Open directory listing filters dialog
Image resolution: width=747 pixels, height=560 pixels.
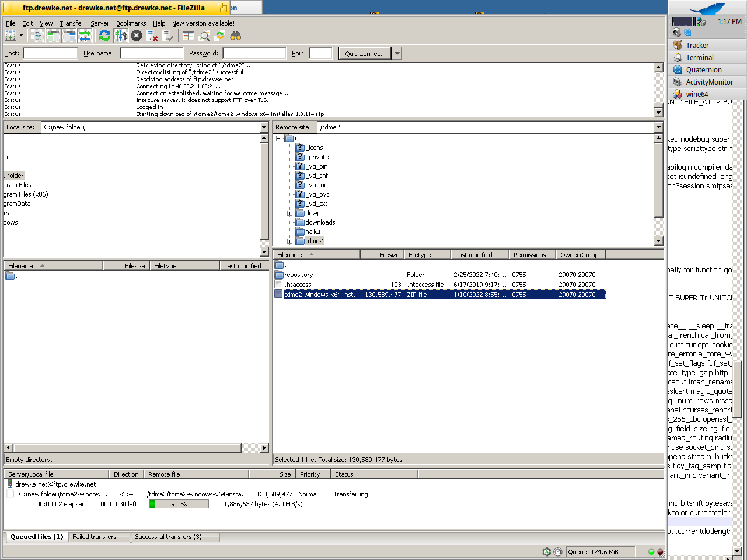(188, 36)
